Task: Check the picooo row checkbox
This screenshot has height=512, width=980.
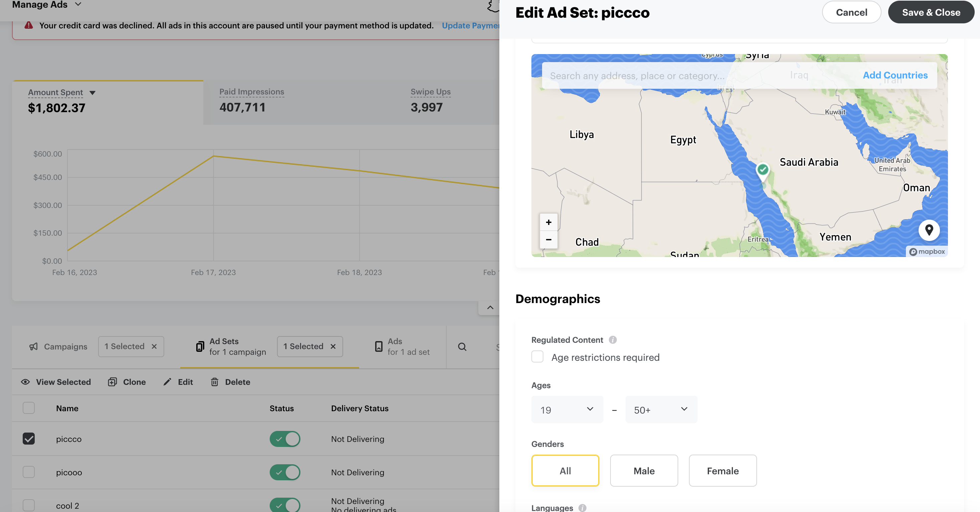Action: pyautogui.click(x=28, y=472)
